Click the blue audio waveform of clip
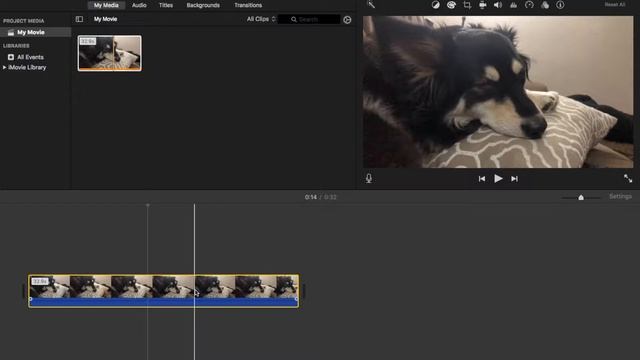Viewport: 640px width, 360px height. click(164, 302)
